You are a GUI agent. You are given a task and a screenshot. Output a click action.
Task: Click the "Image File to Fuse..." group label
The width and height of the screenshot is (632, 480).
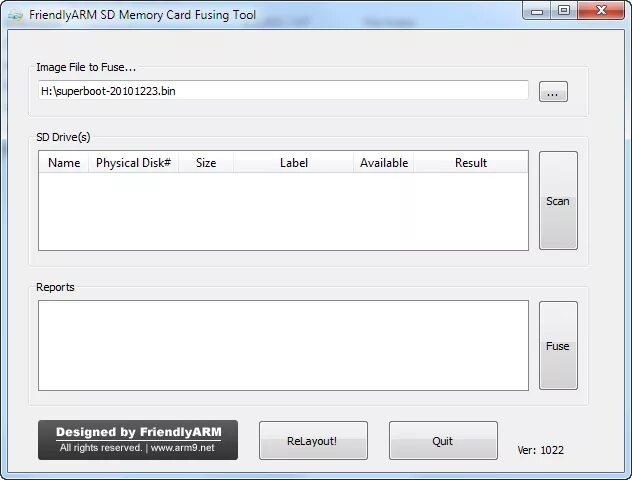[86, 67]
